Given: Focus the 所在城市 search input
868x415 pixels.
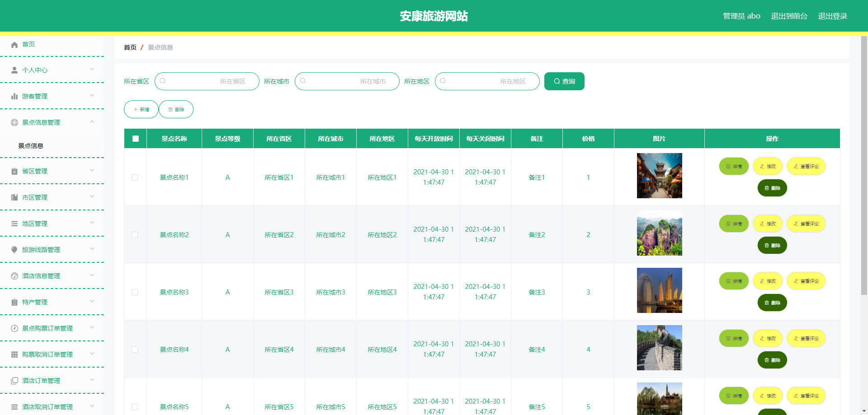Looking at the screenshot, I should pyautogui.click(x=347, y=81).
